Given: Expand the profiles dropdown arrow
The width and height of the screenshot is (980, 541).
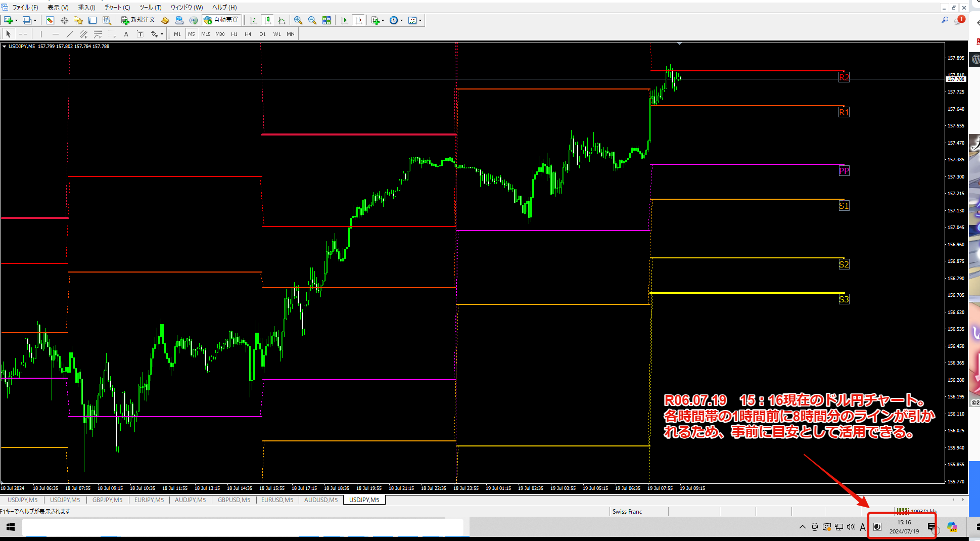Looking at the screenshot, I should [x=35, y=21].
